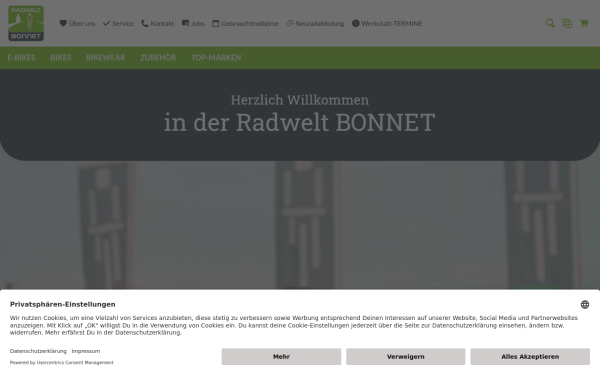
Task: Open the Service link
Action: tap(118, 23)
